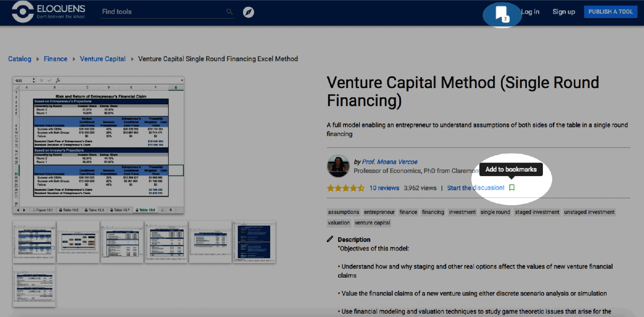This screenshot has width=644, height=317.
Task: Go to the Venture Capital breadcrumb
Action: [103, 59]
